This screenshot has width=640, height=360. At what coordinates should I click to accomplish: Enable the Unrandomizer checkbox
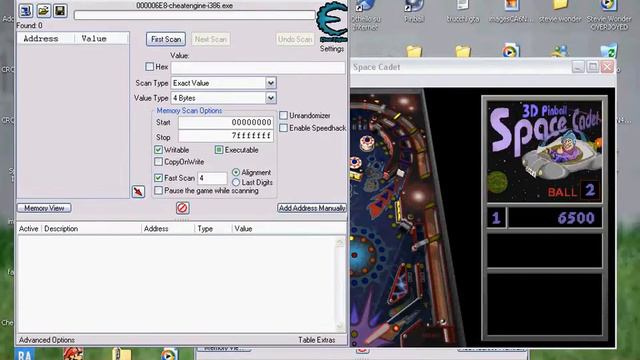[283, 116]
